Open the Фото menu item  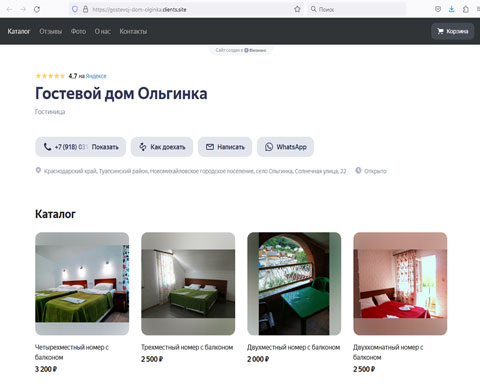tap(78, 31)
